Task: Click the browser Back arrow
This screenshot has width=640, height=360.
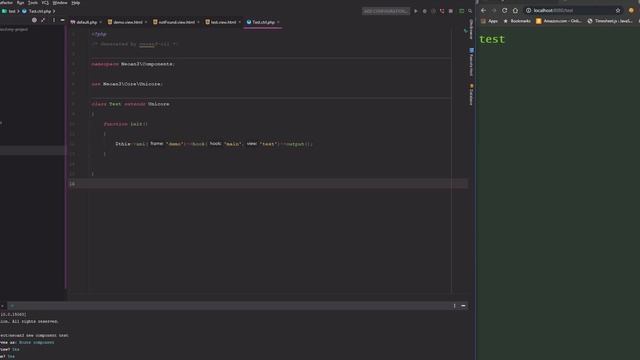Action: (483, 11)
